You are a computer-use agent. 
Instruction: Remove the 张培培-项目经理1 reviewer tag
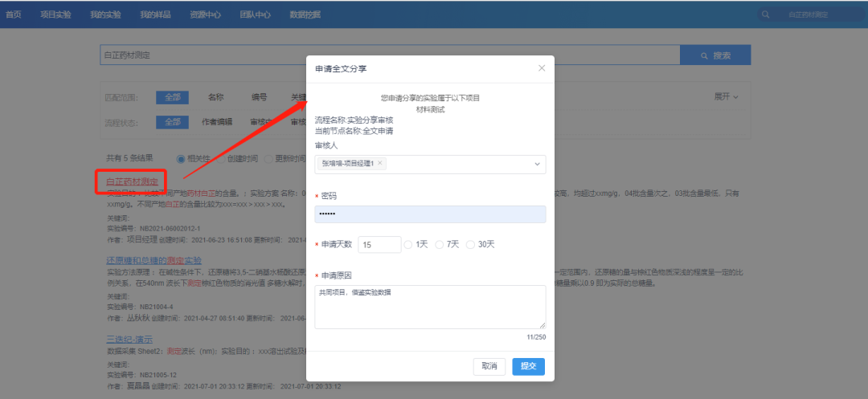pyautogui.click(x=380, y=163)
